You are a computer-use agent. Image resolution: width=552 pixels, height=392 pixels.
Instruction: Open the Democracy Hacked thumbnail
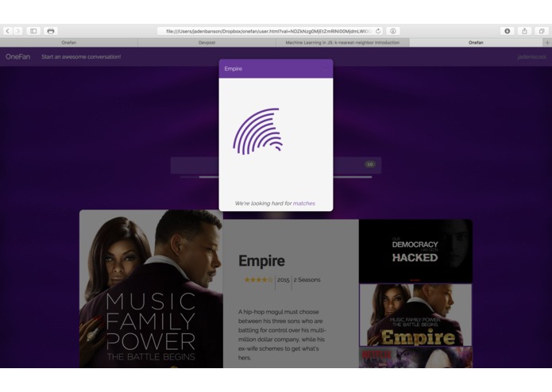tap(415, 251)
